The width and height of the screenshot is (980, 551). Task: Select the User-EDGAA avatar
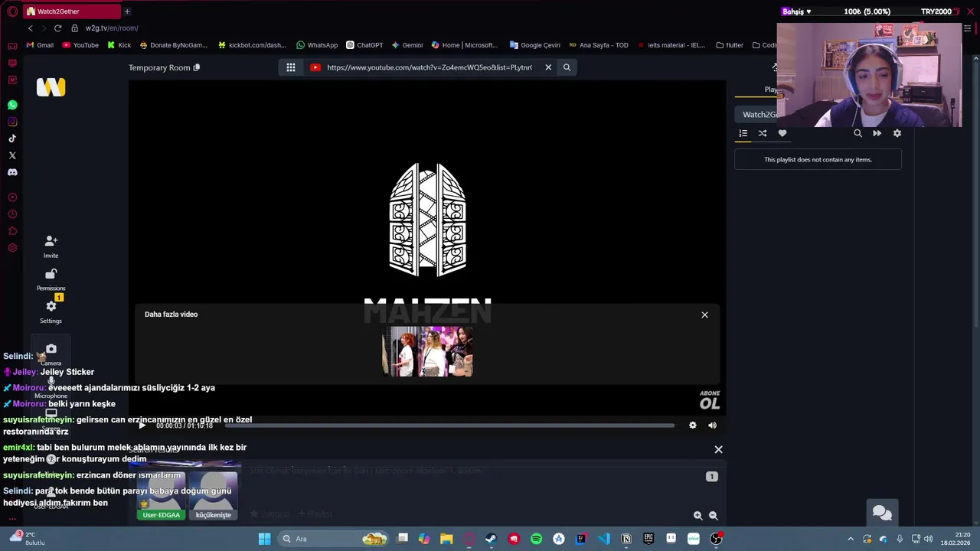[x=162, y=496]
